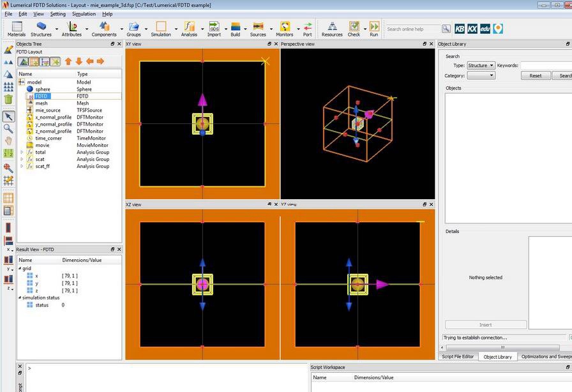Click the edit-object pencil icon in left toolbar

click(x=8, y=50)
